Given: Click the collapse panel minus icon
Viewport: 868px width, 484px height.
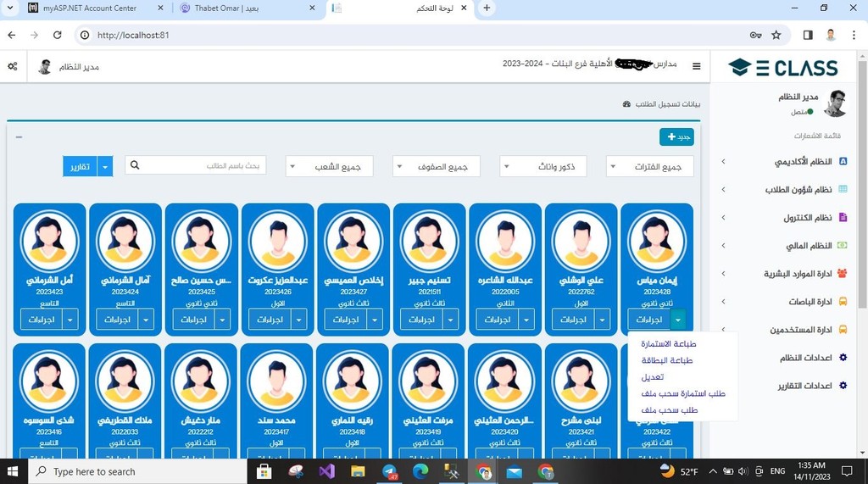Looking at the screenshot, I should pyautogui.click(x=19, y=136).
